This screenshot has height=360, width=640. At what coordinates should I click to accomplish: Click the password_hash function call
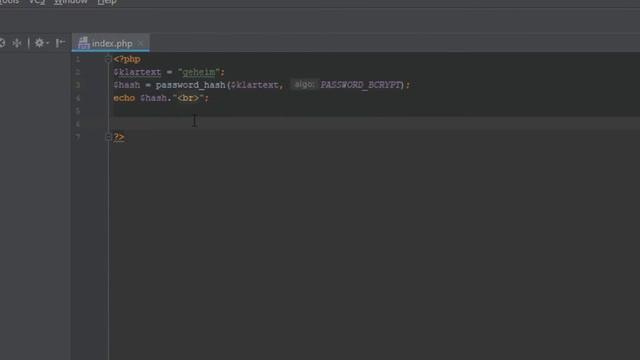pos(191,85)
